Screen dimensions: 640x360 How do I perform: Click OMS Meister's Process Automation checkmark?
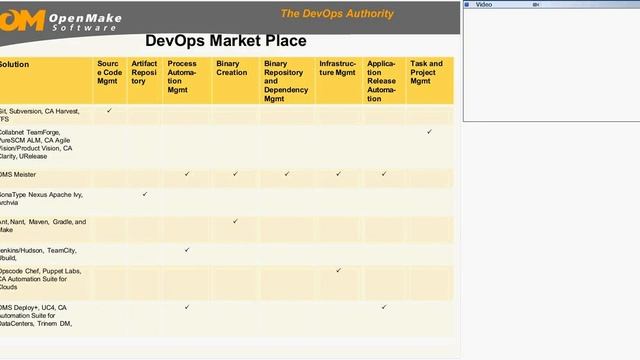tap(187, 173)
